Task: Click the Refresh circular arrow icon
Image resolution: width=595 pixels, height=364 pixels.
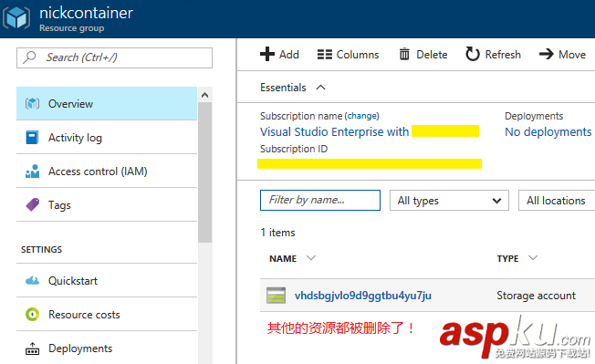Action: click(x=473, y=54)
